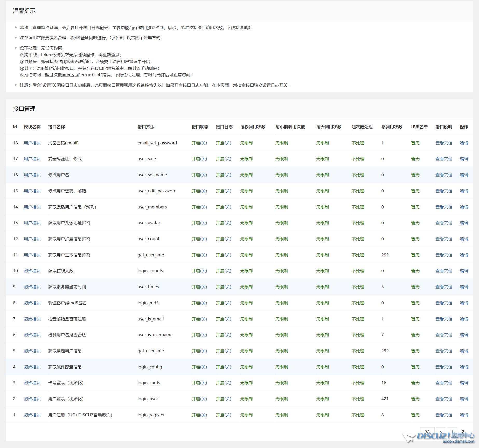Click 每天调用次数 无限制 in user_set_name row
This screenshot has width=479, height=448.
tap(322, 175)
